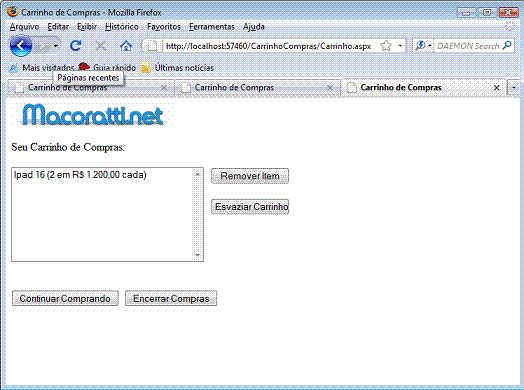Open the Arquivo menu

point(24,27)
